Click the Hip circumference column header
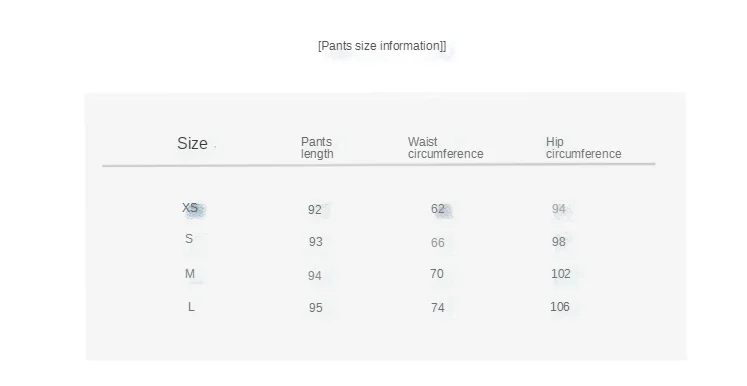The width and height of the screenshot is (747, 386). click(x=584, y=148)
